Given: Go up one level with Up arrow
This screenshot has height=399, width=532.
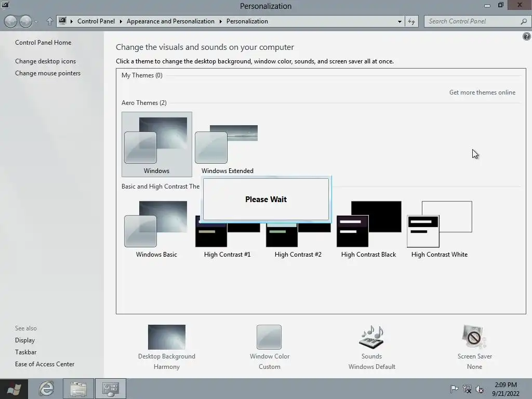Looking at the screenshot, I should point(50,21).
